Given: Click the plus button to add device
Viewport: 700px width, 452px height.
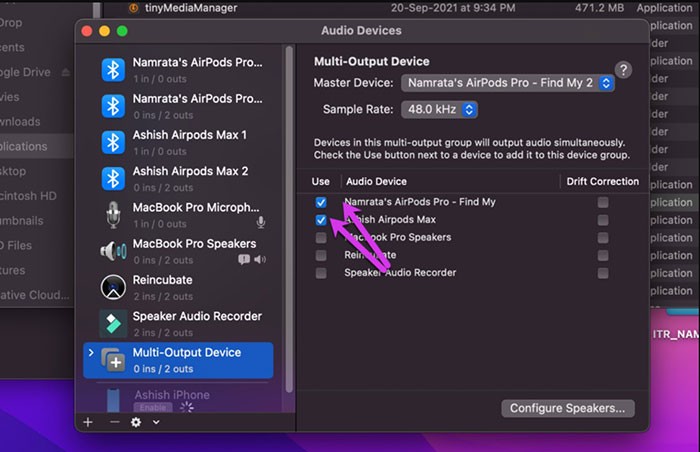Looking at the screenshot, I should pyautogui.click(x=88, y=422).
